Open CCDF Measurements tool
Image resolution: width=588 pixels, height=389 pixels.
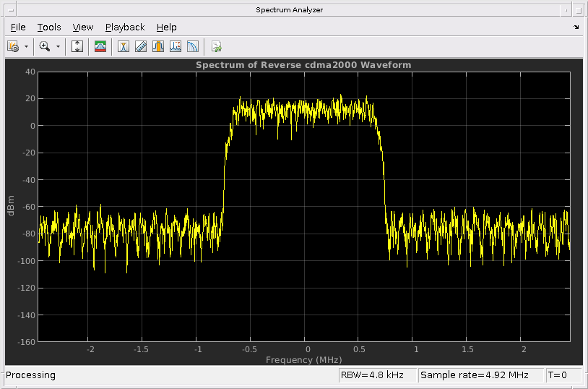tap(192, 46)
